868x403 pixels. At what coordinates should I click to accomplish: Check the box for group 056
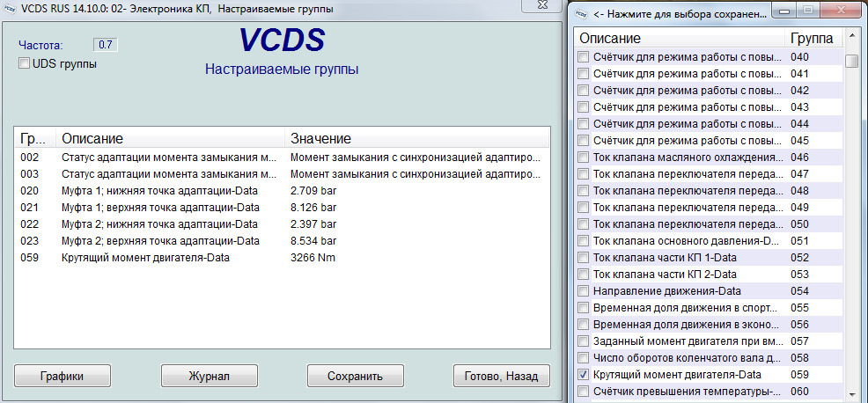(x=584, y=325)
